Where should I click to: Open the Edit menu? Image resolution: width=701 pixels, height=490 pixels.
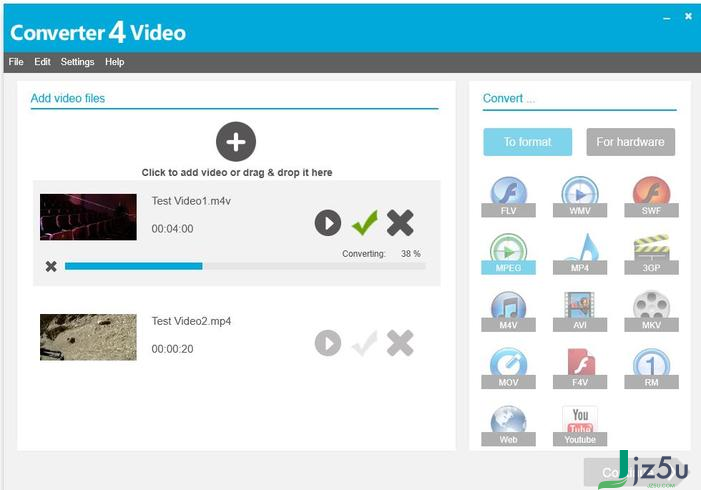(x=42, y=62)
